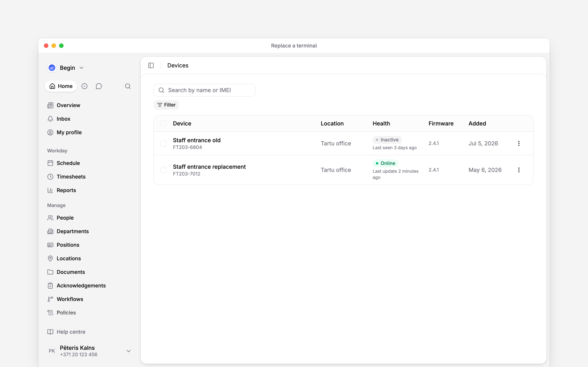588x367 pixels.
Task: Check the Staff entrance replacement row
Action: coord(163,170)
